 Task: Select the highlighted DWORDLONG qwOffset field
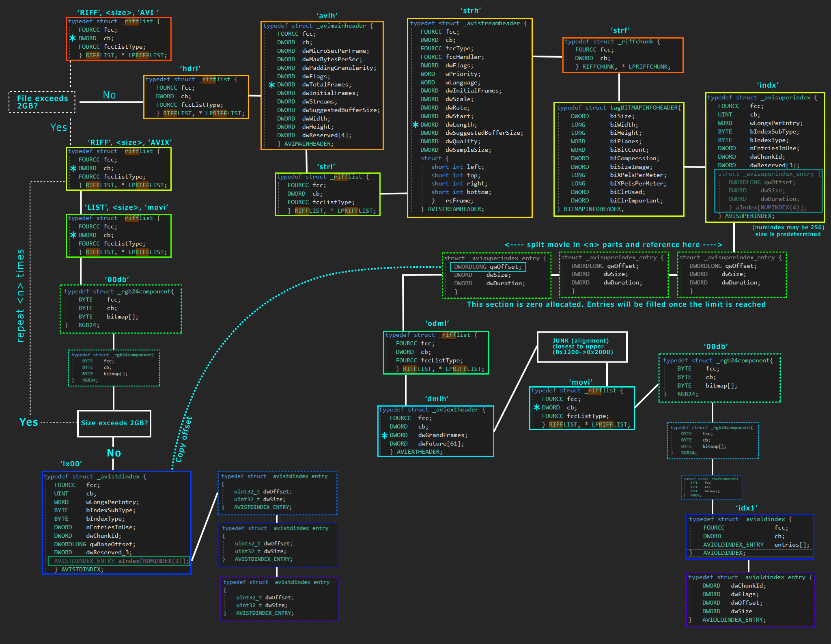tap(488, 267)
